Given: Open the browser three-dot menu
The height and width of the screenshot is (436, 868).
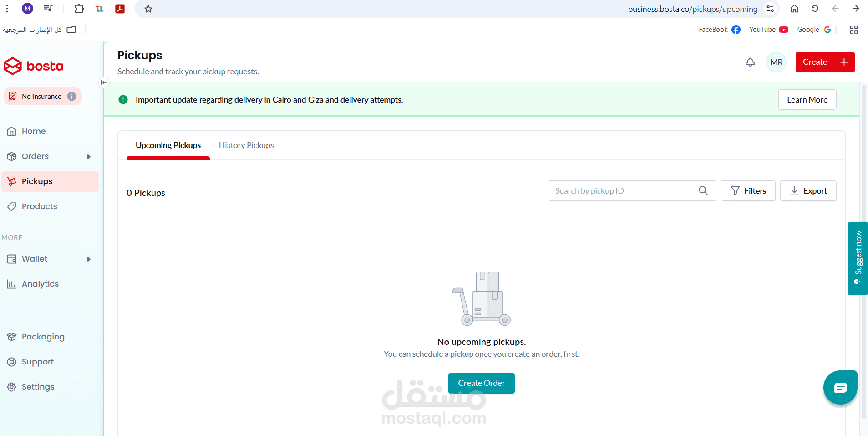Looking at the screenshot, I should (7, 8).
